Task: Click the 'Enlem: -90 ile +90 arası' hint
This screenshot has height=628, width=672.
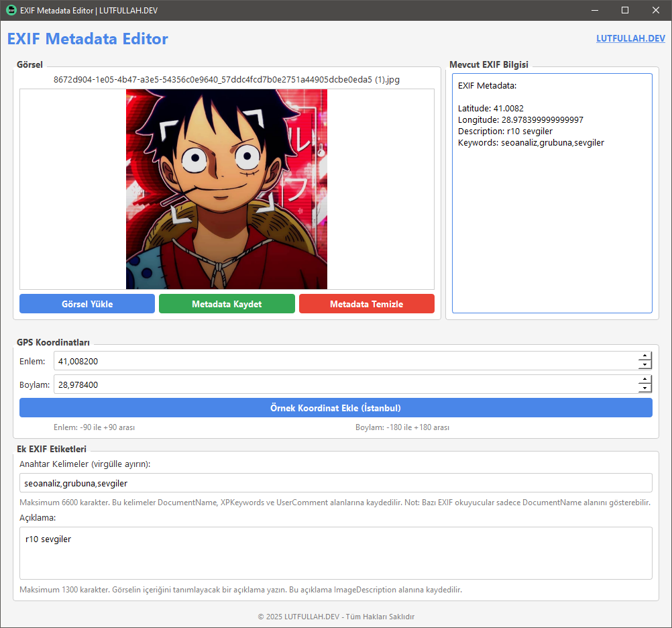Action: pos(95,427)
